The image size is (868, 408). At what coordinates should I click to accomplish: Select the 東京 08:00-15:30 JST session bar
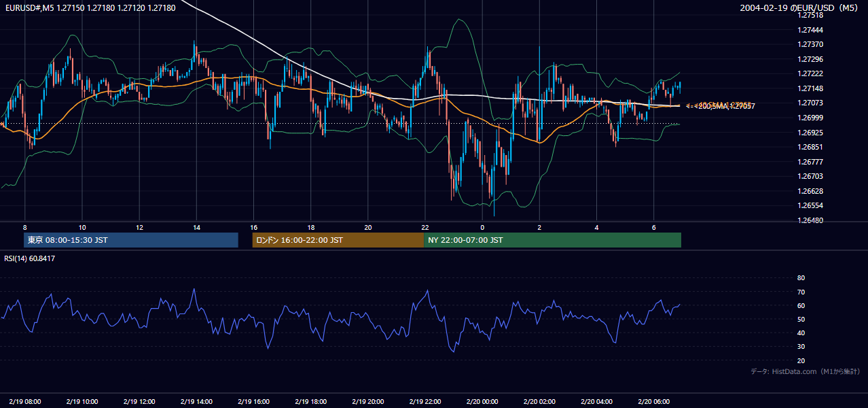coord(131,240)
